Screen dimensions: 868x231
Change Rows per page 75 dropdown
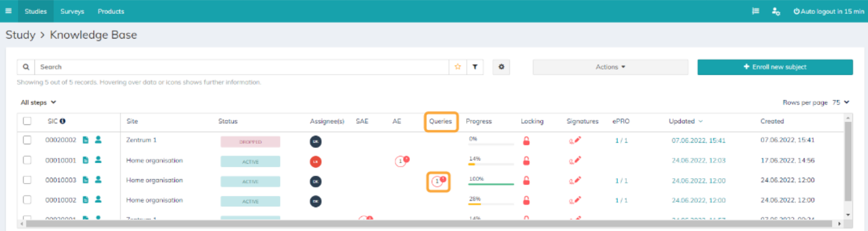tap(840, 102)
